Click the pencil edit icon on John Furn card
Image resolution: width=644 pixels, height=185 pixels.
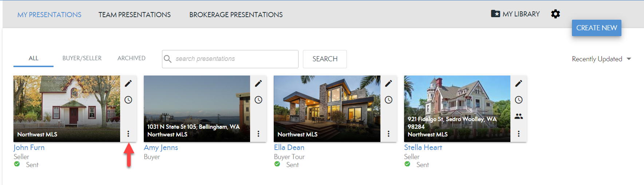[x=128, y=84]
